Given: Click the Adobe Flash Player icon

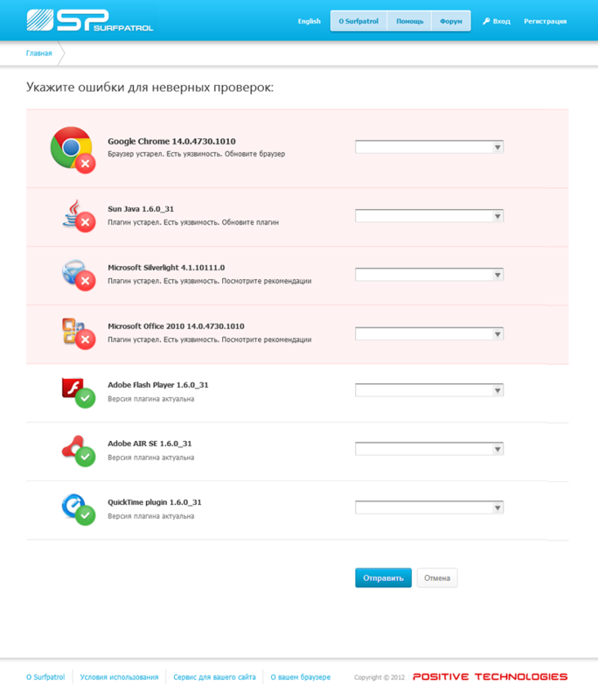Looking at the screenshot, I should 74,390.
